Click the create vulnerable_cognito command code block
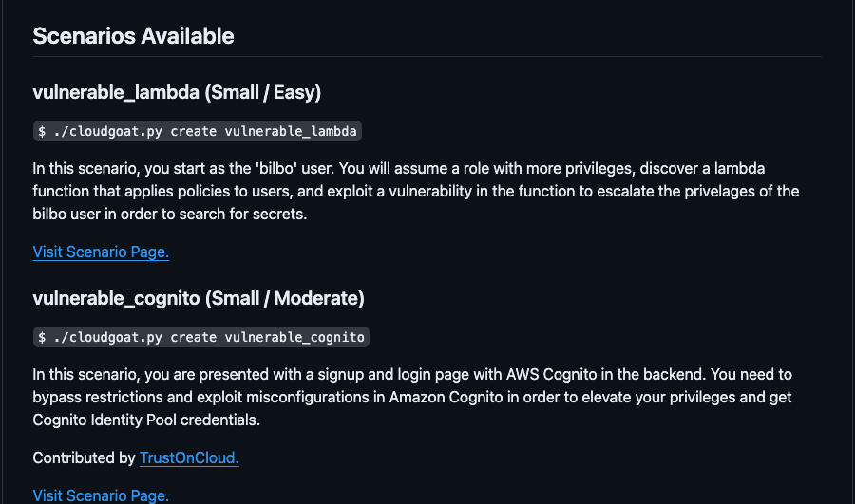 pos(200,337)
